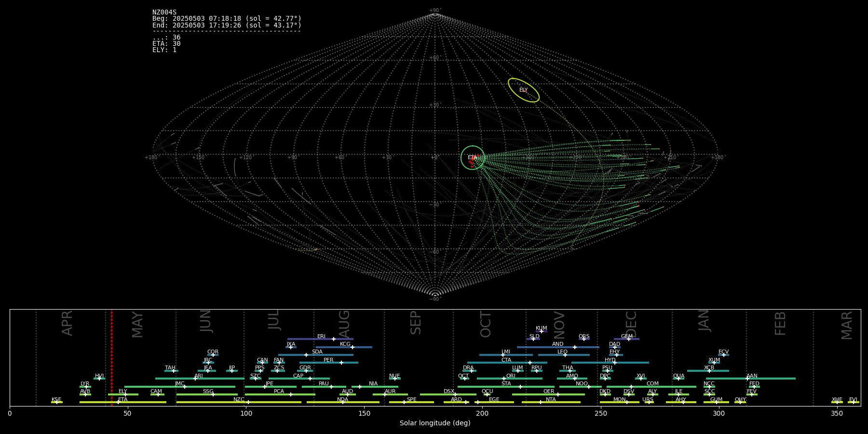Select the KCG shower bar in timeline
The image size is (868, 434).
tap(344, 347)
